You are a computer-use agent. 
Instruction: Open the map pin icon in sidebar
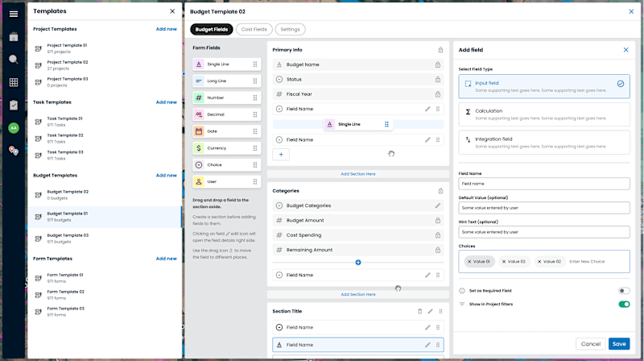tap(14, 151)
